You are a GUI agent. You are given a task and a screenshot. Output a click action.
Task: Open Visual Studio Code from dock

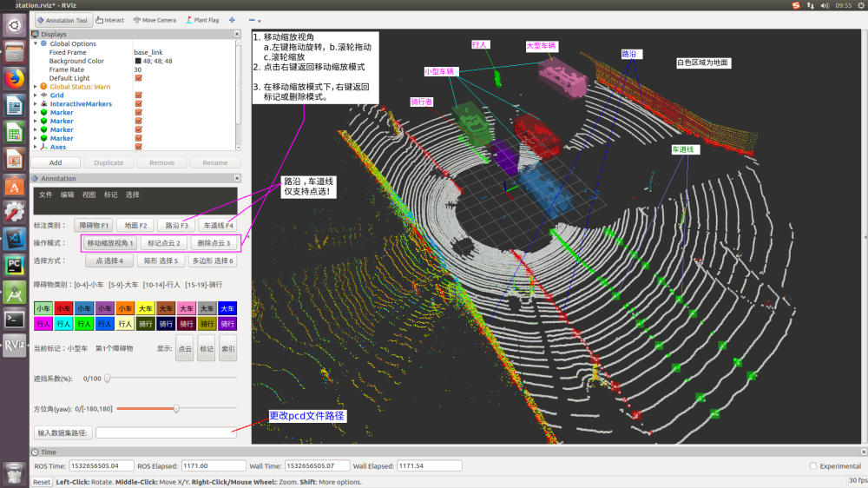pos(15,238)
